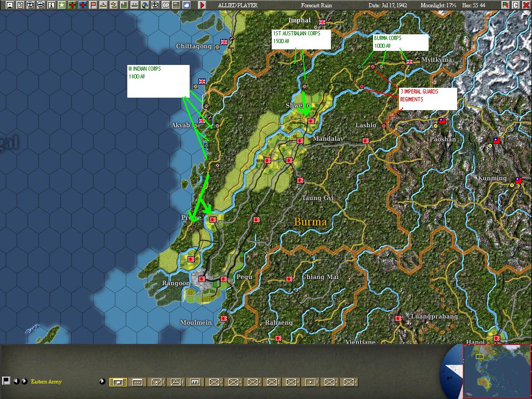The image size is (532, 399).
Task: Select the Japanese flag at Moulmein
Action: pos(223,318)
